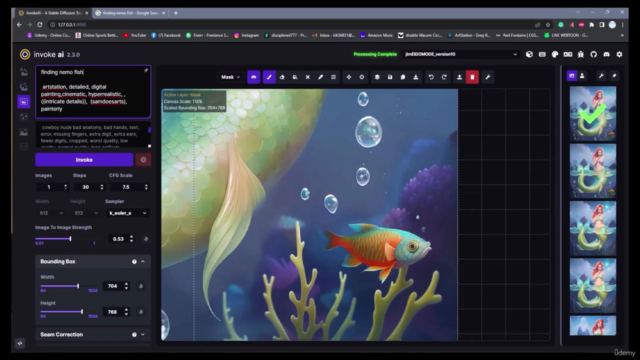Screen dimensions: 640x360
Task: Open InvokeAI settings gear
Action: [619, 54]
